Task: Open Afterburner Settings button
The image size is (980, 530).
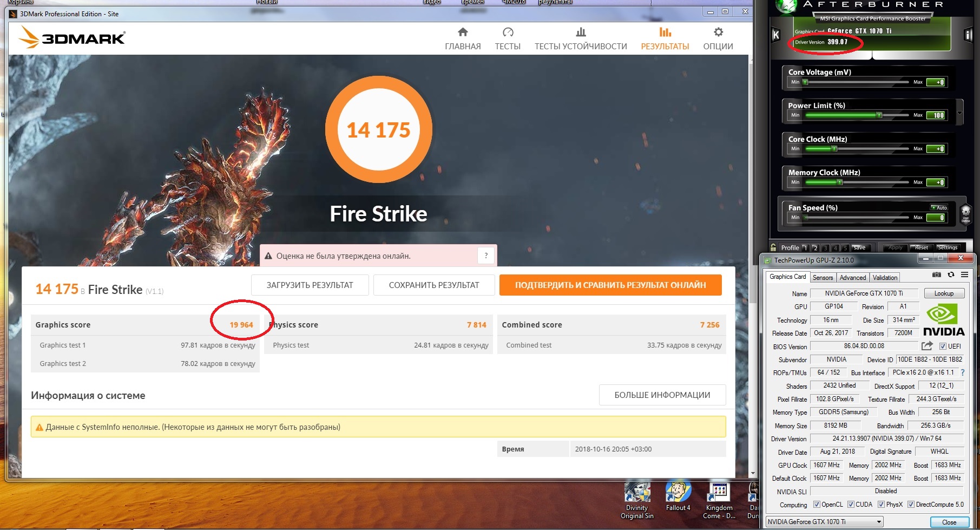Action: [948, 247]
